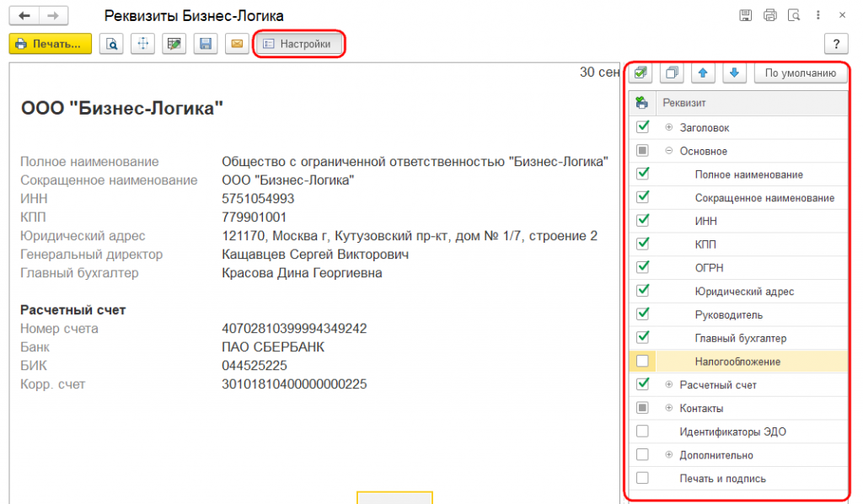The height and width of the screenshot is (504, 863).
Task: Uncheck the Заголовок checkbox
Action: click(x=642, y=126)
